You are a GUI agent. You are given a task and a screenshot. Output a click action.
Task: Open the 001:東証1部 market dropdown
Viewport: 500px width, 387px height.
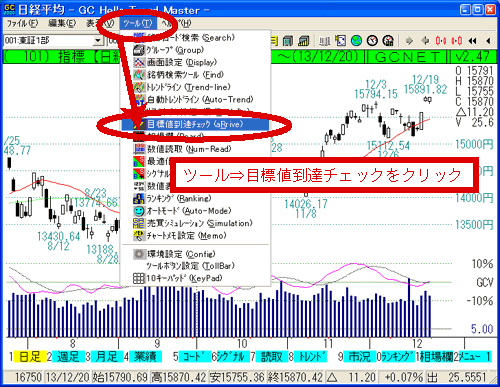98,41
